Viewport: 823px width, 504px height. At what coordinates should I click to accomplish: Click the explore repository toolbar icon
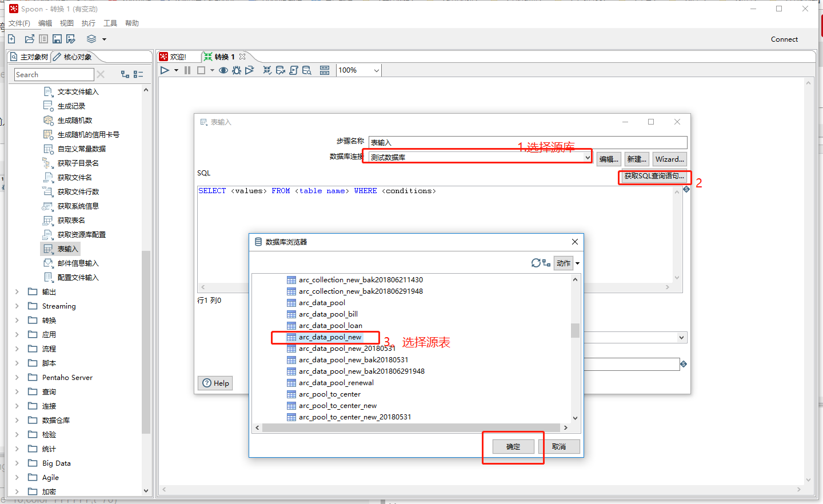pyautogui.click(x=43, y=39)
